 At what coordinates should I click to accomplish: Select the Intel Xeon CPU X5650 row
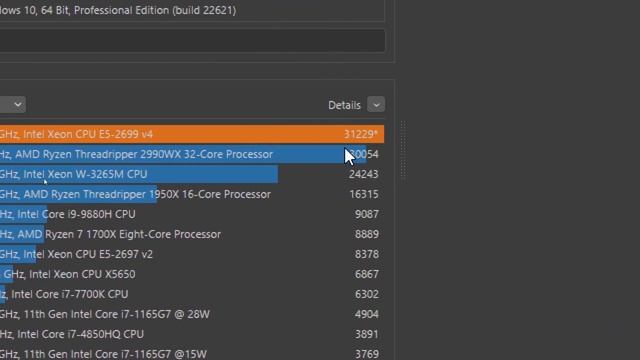coord(192,274)
